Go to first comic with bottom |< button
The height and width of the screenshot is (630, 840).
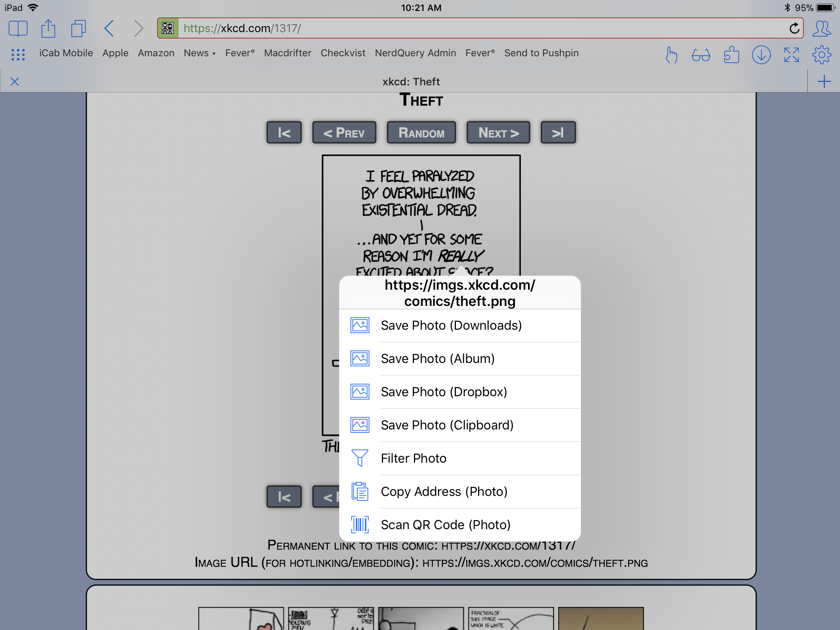pyautogui.click(x=284, y=497)
